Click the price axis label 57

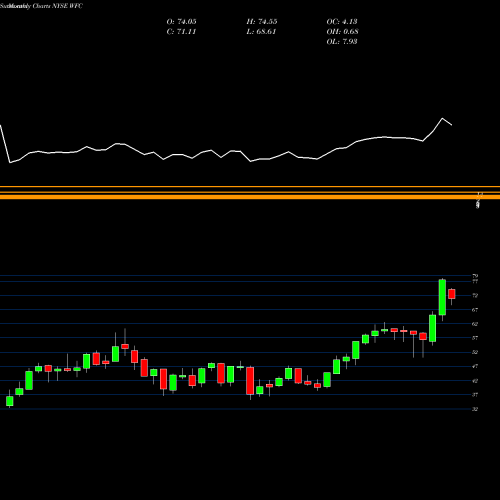pos(475,338)
